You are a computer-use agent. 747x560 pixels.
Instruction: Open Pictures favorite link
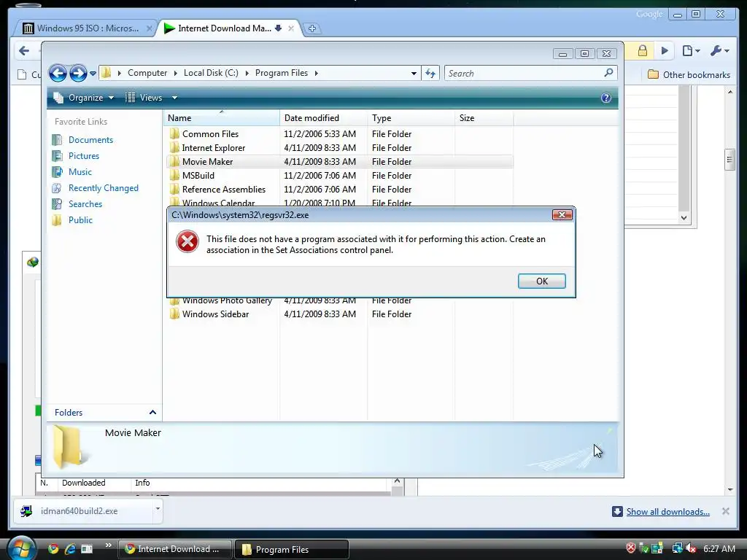click(x=84, y=156)
